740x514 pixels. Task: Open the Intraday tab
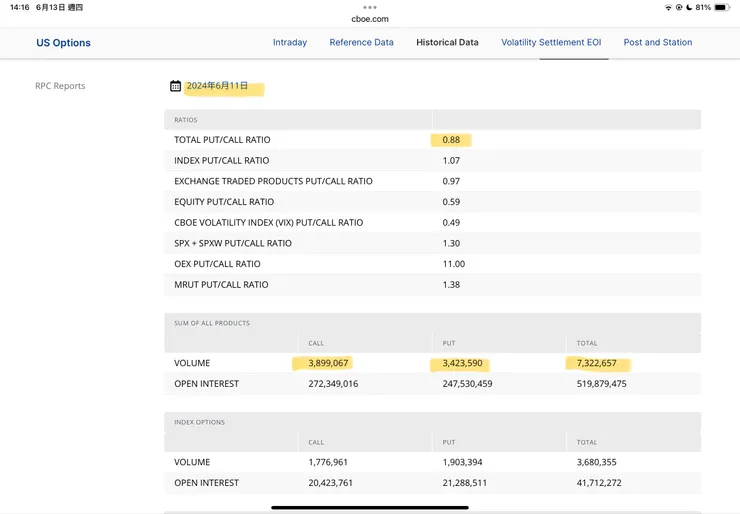[x=290, y=43]
